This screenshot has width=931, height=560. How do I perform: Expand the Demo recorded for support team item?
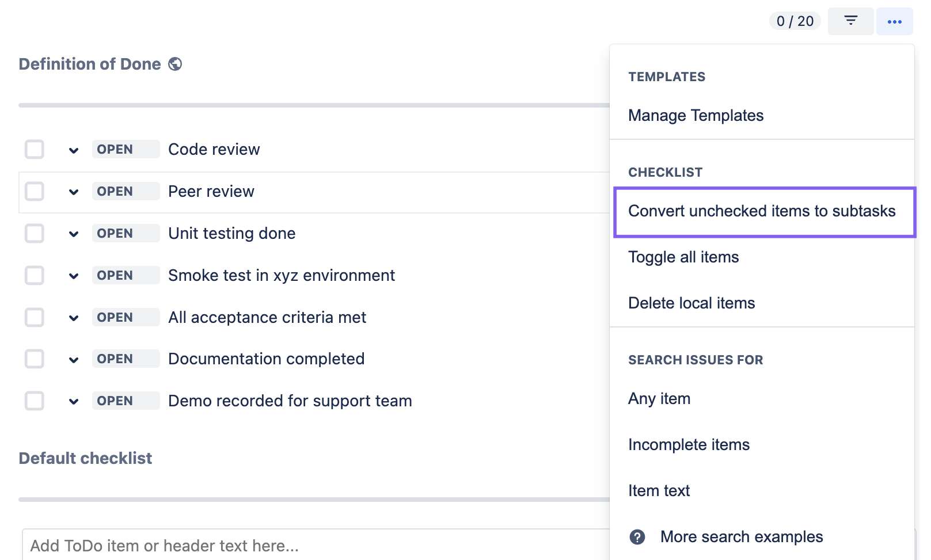tap(73, 401)
